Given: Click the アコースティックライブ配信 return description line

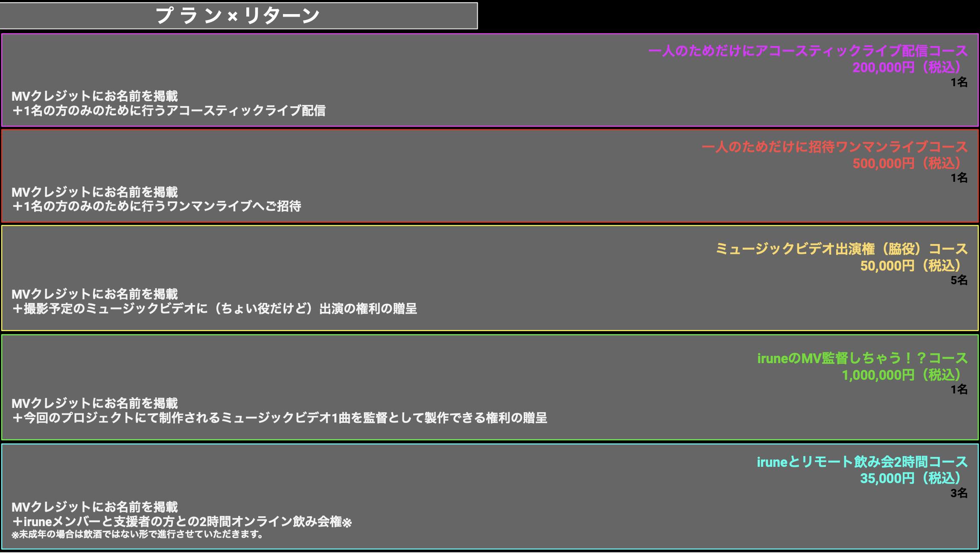Looking at the screenshot, I should (x=169, y=111).
